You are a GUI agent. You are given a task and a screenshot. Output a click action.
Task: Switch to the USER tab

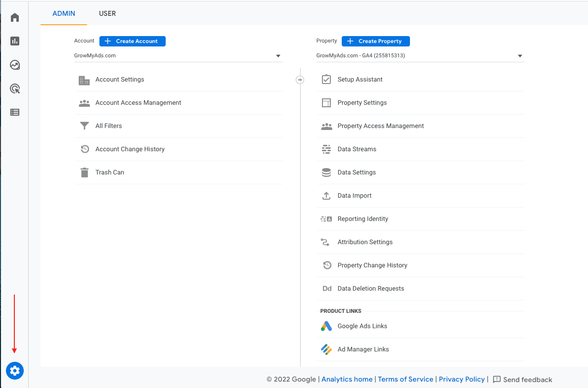coord(107,13)
